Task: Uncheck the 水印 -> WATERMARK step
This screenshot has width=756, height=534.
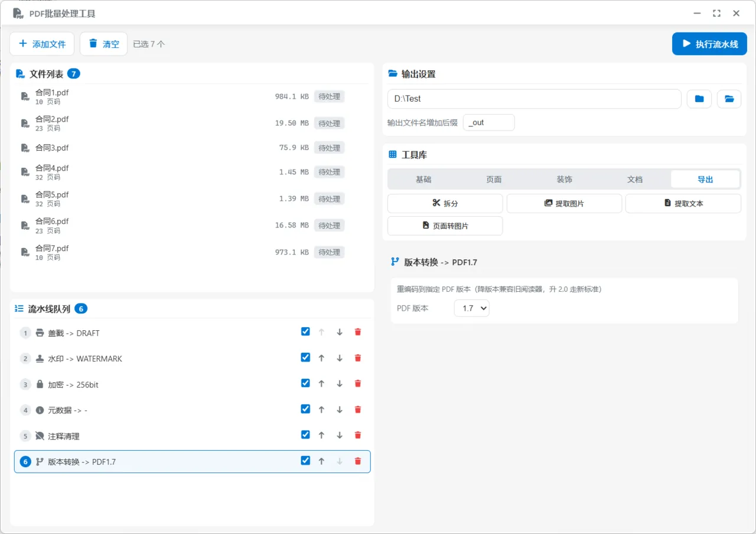Action: [x=305, y=357]
